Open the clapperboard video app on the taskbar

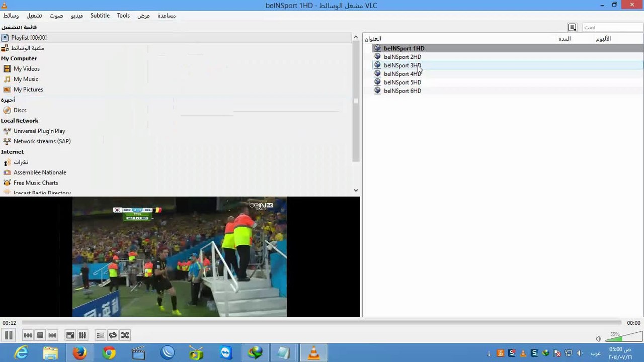pos(138,353)
